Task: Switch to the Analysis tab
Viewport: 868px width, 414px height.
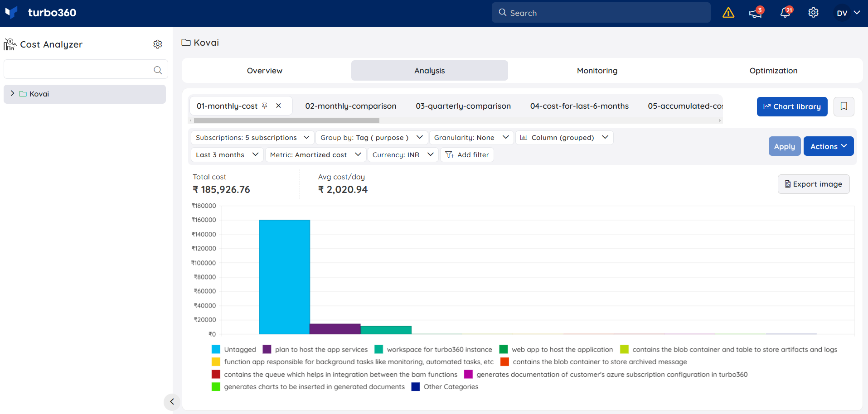Action: (430, 71)
